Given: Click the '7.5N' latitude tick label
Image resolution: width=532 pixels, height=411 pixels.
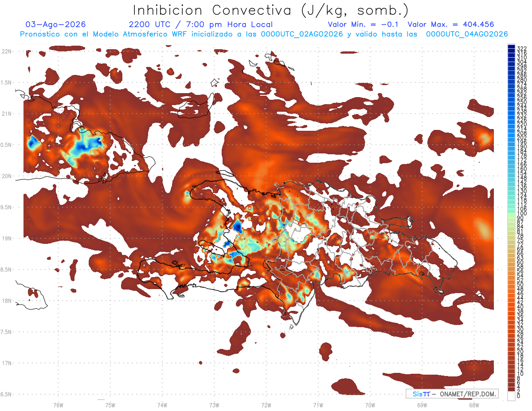Looking at the screenshot, I should pyautogui.click(x=6, y=332).
